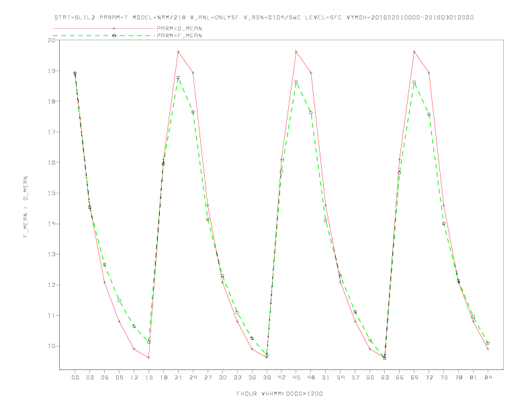Click x-axis forecast hour label 45
532x411 pixels.
click(296, 377)
